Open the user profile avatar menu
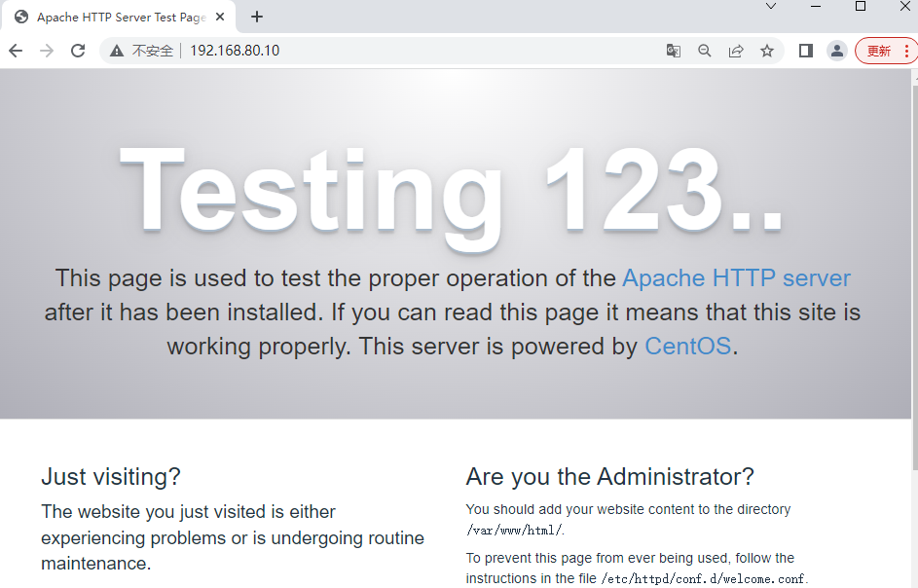918x588 pixels. (x=837, y=51)
